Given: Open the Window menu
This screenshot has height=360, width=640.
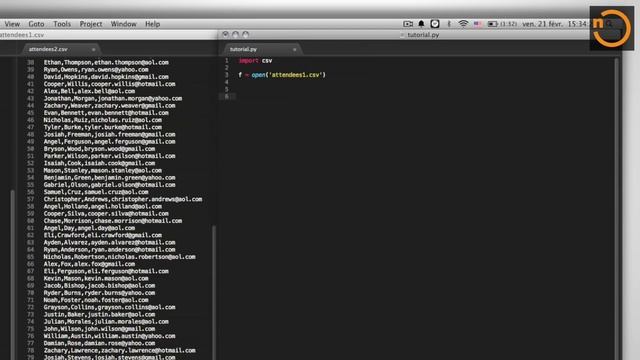Looking at the screenshot, I should [x=124, y=24].
